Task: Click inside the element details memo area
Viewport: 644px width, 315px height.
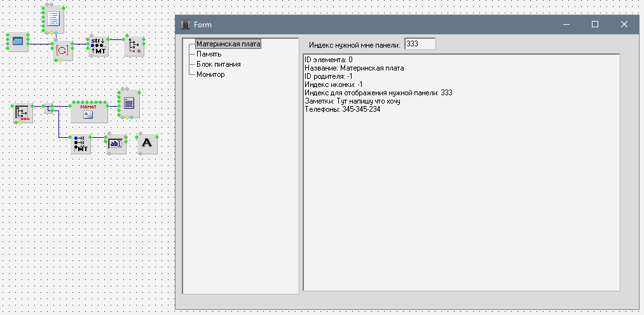Action: 461,191
